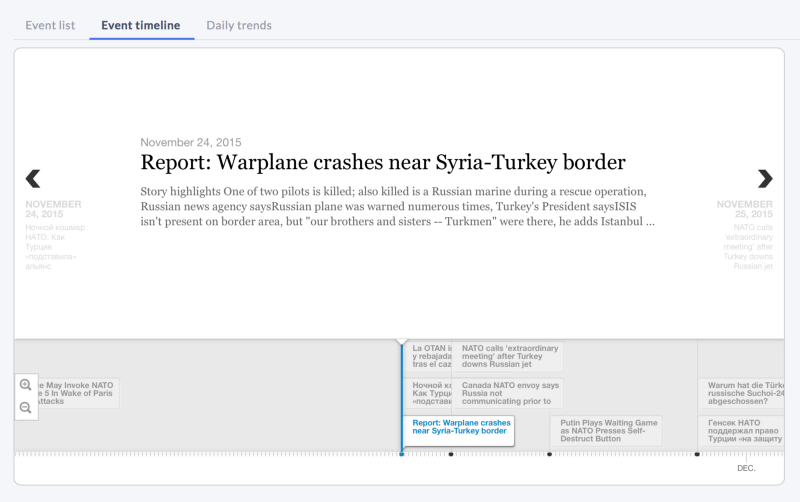The height and width of the screenshot is (502, 800).
Task: Select 'Canada NATO envoy says Russia' timeline card
Action: click(x=508, y=393)
